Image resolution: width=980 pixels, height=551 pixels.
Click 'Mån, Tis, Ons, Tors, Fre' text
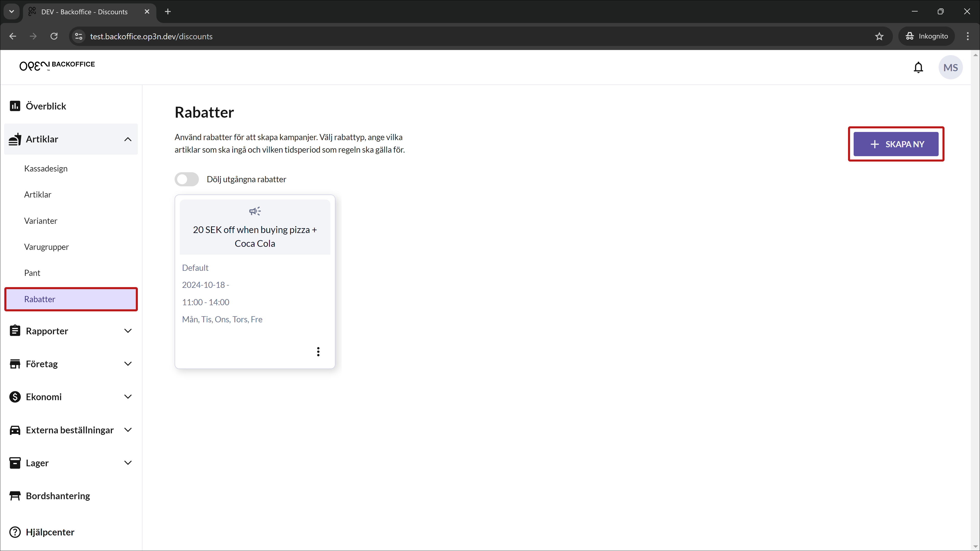(222, 320)
